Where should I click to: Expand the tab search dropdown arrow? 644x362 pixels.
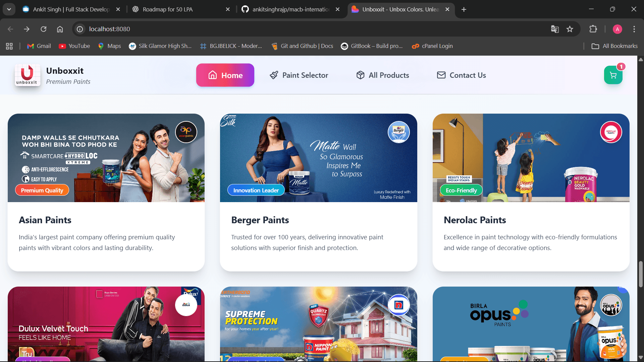9,9
